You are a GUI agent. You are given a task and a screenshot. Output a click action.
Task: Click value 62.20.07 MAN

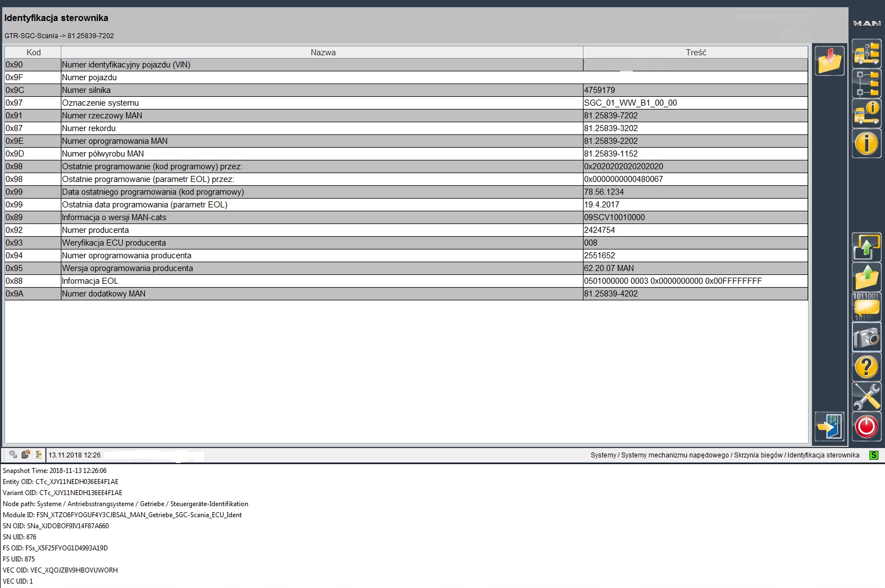(609, 268)
